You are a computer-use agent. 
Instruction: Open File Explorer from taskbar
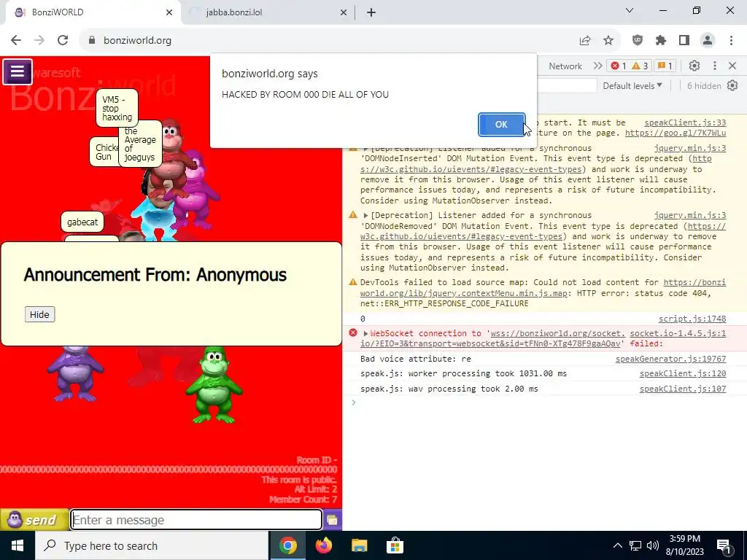359,545
